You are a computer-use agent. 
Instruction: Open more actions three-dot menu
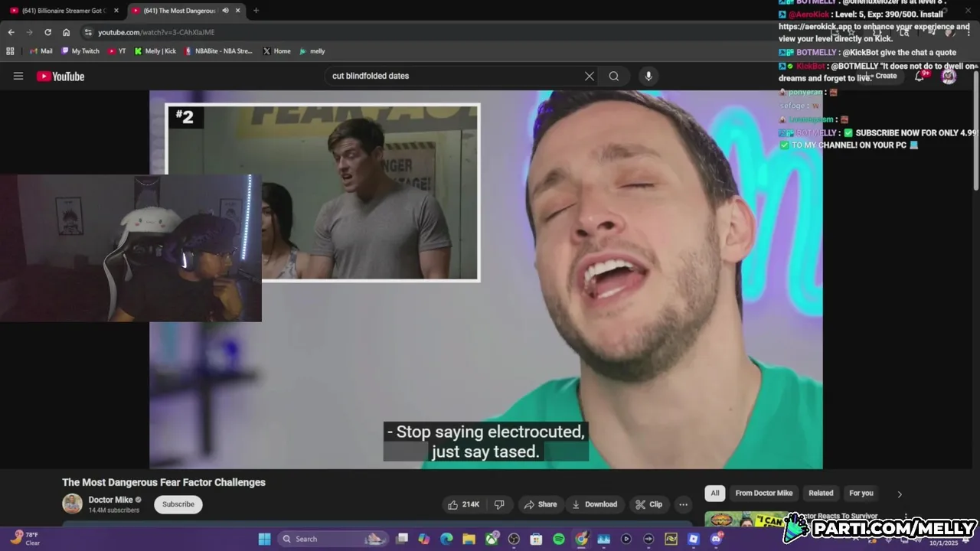click(683, 504)
